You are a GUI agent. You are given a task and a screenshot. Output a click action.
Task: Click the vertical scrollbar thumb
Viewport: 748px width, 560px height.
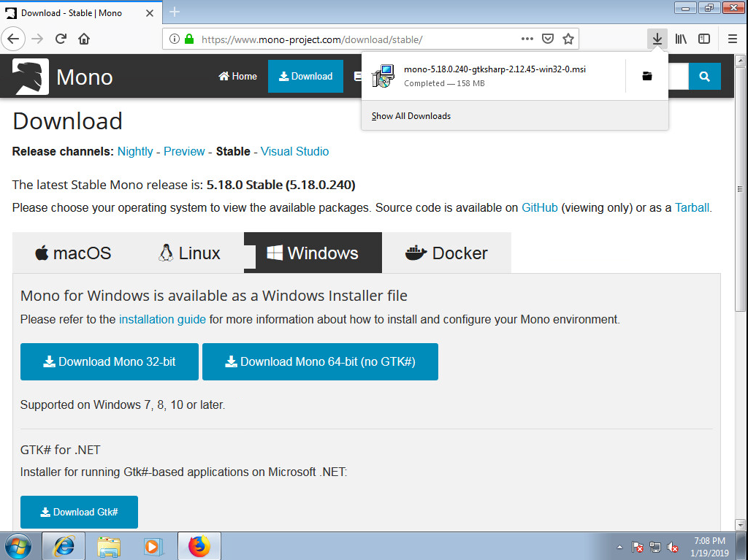pyautogui.click(x=741, y=189)
